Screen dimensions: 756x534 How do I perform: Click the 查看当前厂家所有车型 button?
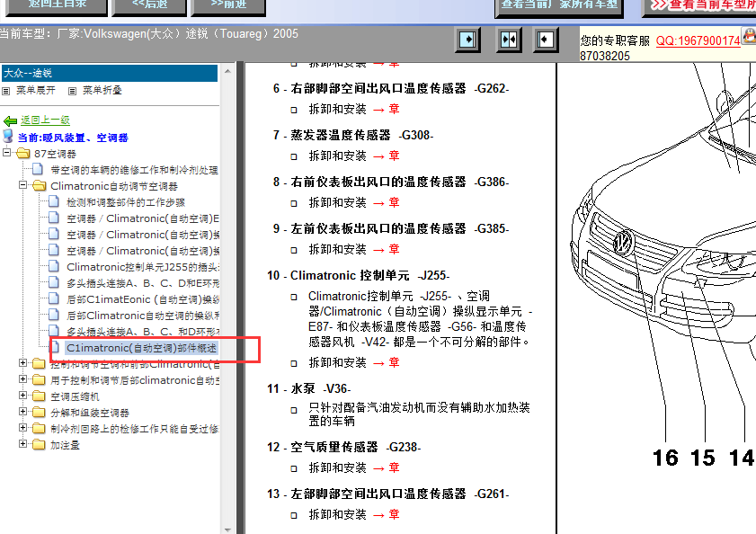[559, 7]
